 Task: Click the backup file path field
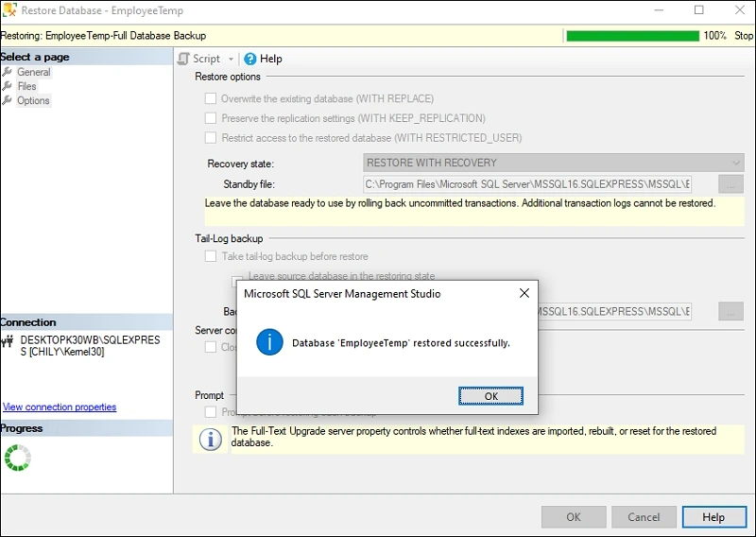click(615, 311)
